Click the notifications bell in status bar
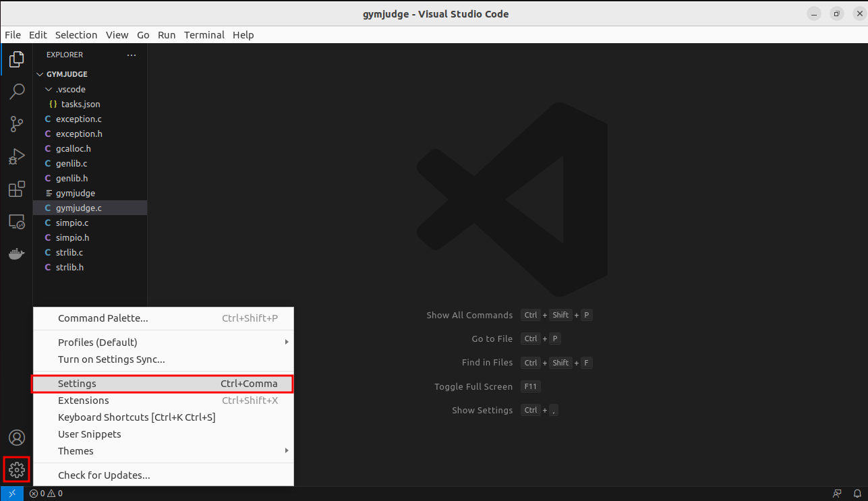Viewport: 868px width, 501px height. click(x=857, y=494)
